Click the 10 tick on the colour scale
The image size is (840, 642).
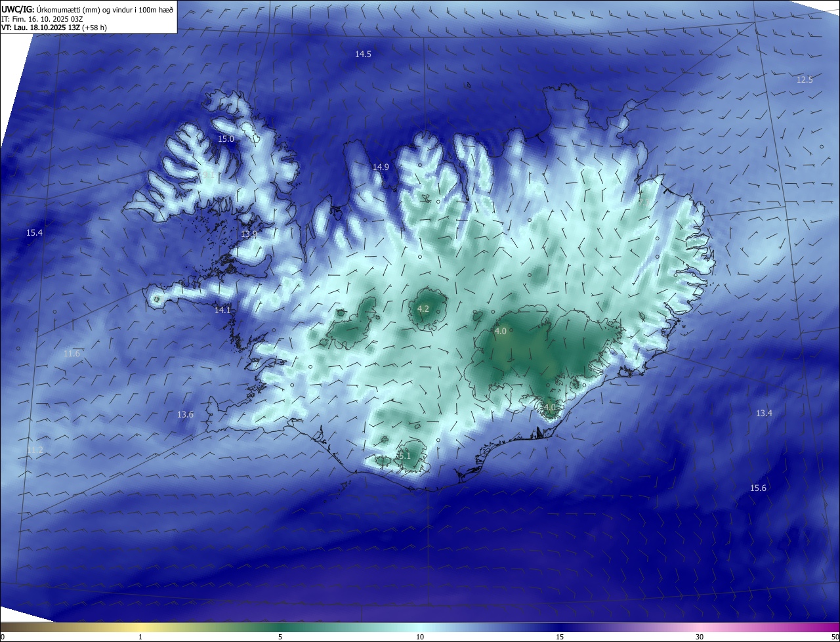[420, 637]
